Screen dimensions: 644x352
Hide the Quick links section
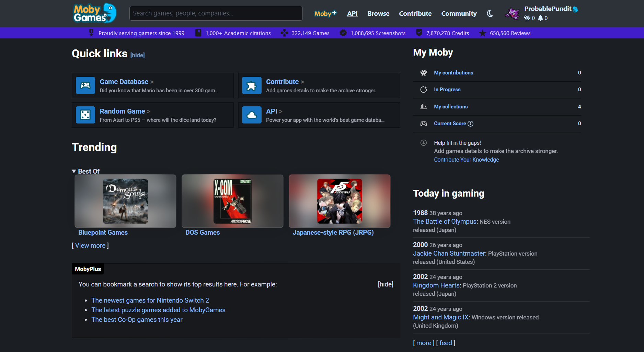tap(137, 55)
